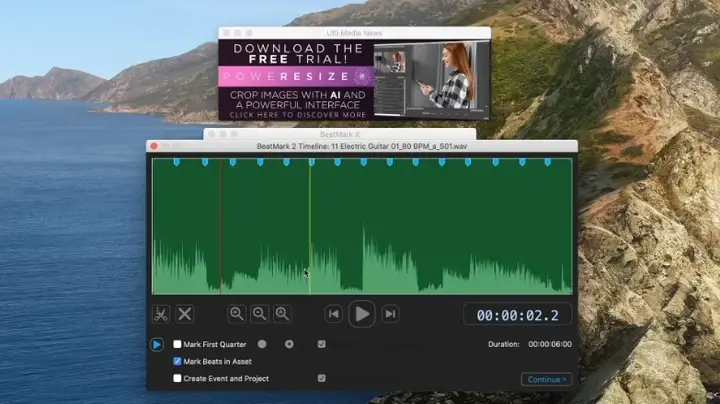
Task: Click the Download the Free Trial banner headline
Action: 298,53
